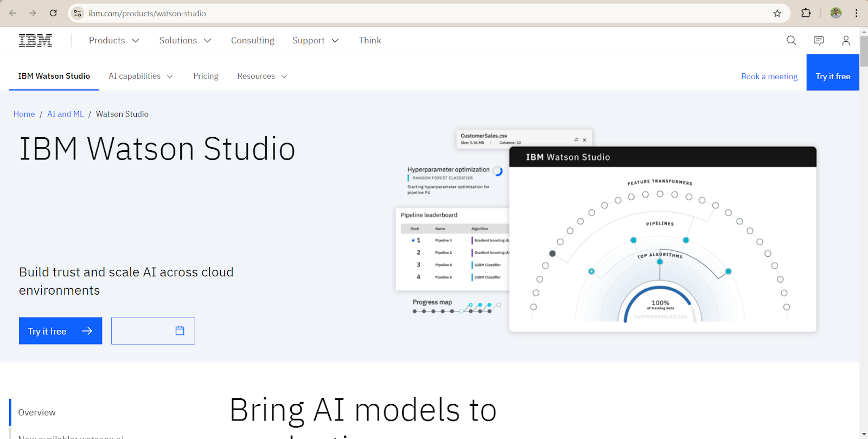Reload the page with refresh icon
The image size is (868, 439).
53,13
